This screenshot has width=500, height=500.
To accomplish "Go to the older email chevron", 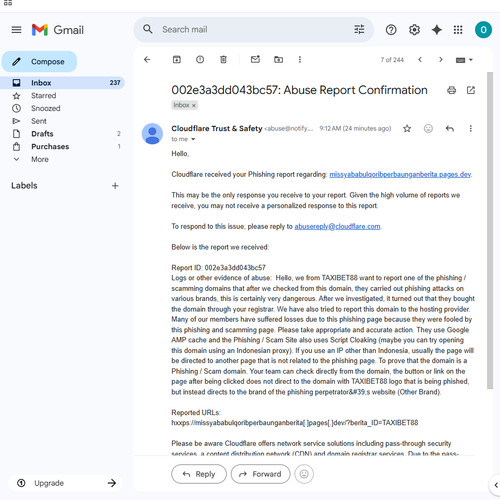I will pyautogui.click(x=441, y=60).
